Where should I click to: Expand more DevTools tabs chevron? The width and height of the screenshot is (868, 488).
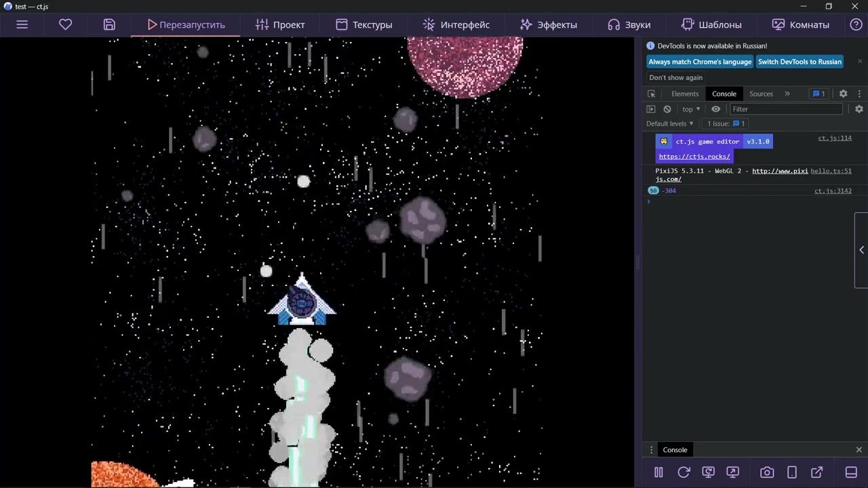click(787, 94)
